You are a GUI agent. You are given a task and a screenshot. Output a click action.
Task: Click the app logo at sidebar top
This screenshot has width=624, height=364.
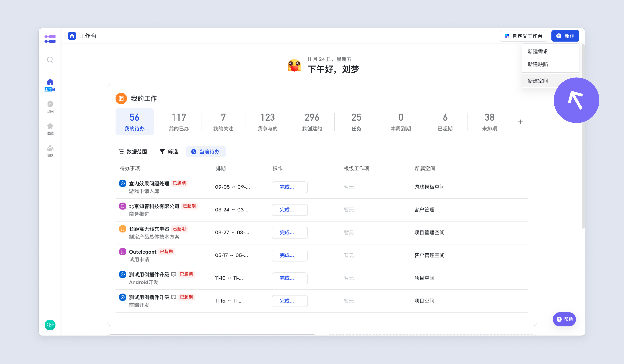50,39
